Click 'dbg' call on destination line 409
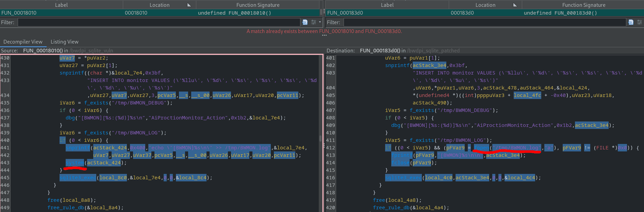644x212 pixels. pyautogui.click(x=396, y=125)
